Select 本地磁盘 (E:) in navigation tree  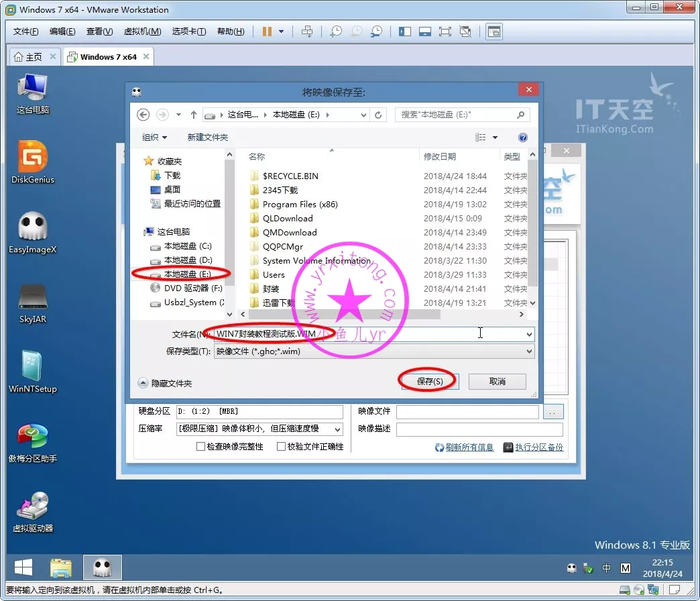[x=187, y=274]
